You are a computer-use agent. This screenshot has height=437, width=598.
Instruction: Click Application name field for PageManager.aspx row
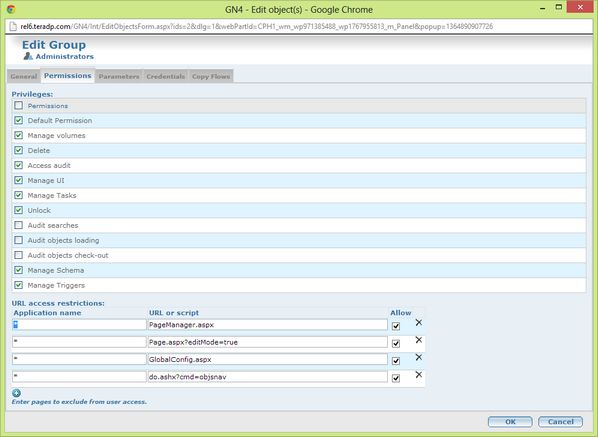pos(79,325)
